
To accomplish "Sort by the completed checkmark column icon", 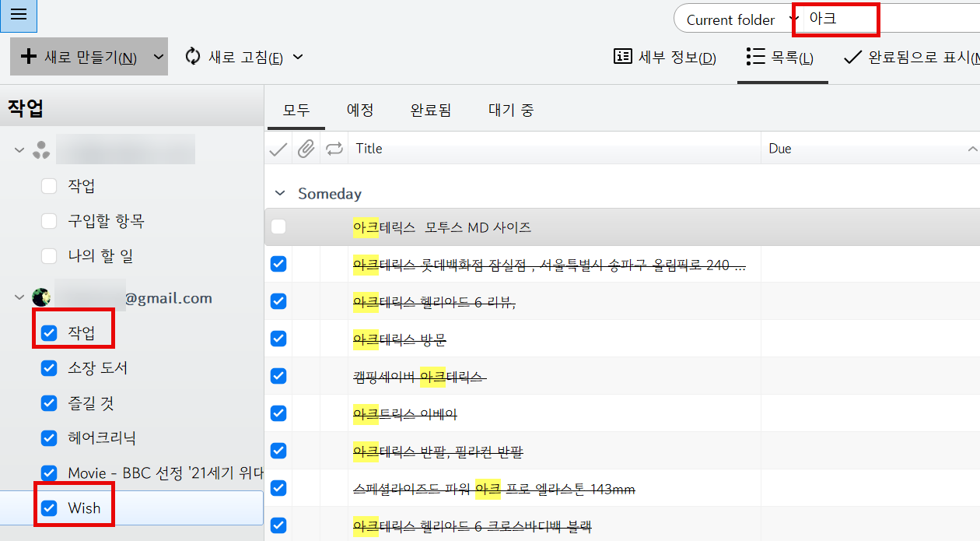I will (278, 149).
